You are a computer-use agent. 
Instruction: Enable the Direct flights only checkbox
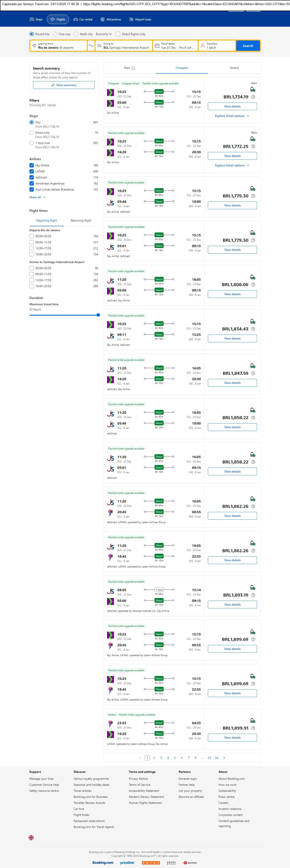(x=118, y=34)
